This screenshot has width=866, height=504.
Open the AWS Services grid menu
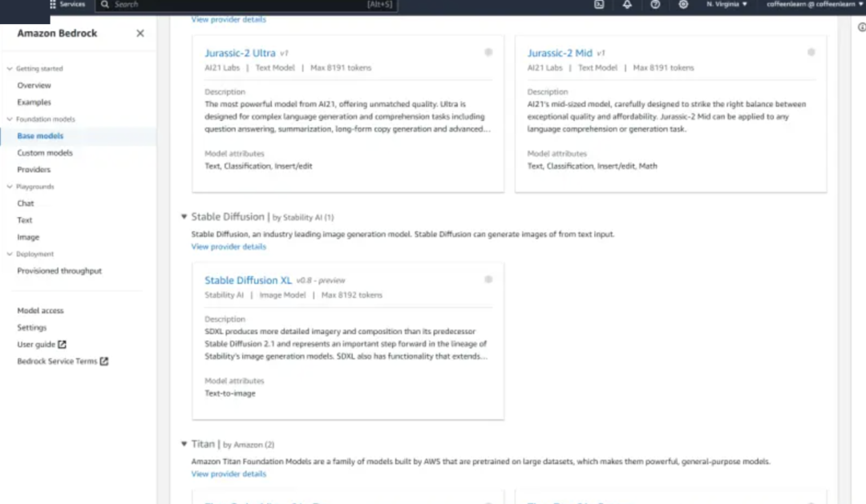[x=67, y=5]
